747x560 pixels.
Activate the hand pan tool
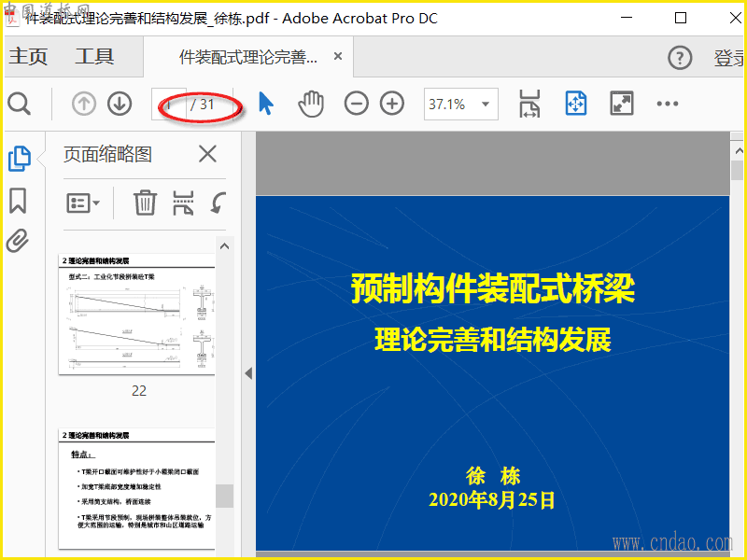coord(311,104)
